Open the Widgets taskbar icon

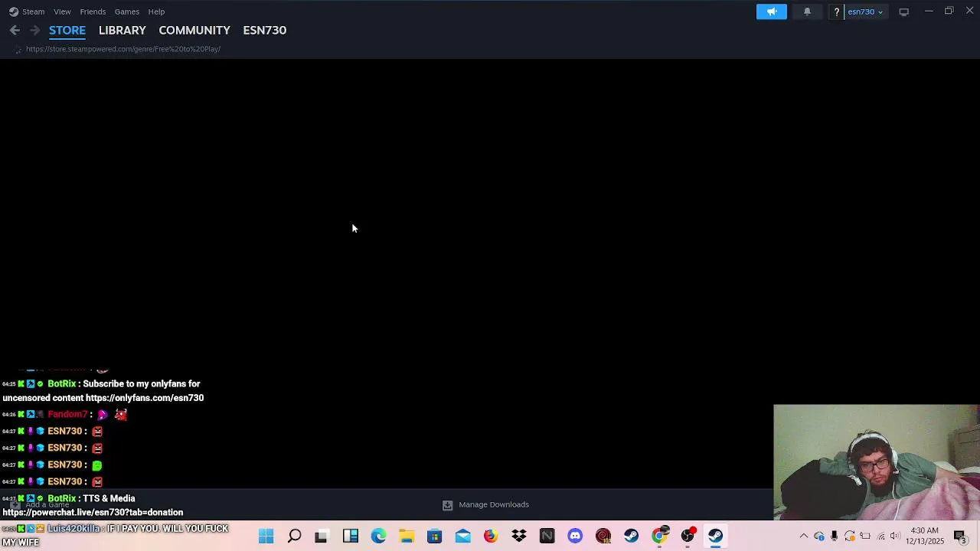(x=351, y=536)
